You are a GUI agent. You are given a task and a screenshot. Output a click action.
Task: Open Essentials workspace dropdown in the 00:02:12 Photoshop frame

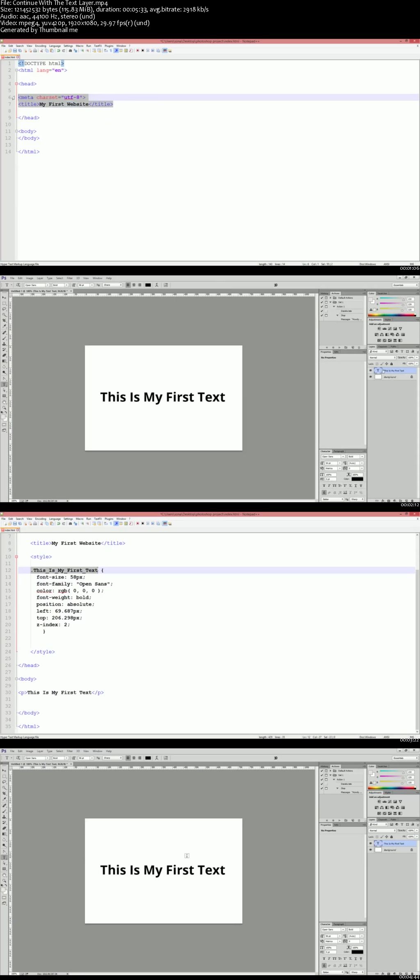click(405, 285)
